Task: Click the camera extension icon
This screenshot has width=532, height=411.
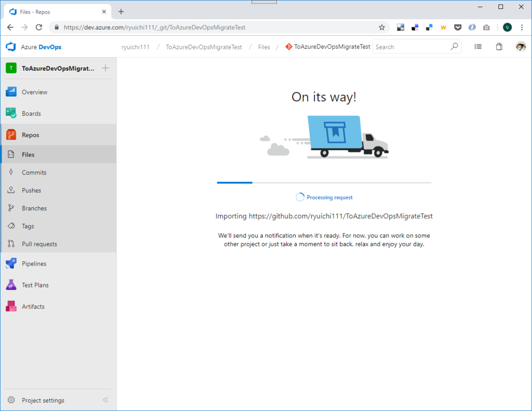Action: tap(486, 27)
